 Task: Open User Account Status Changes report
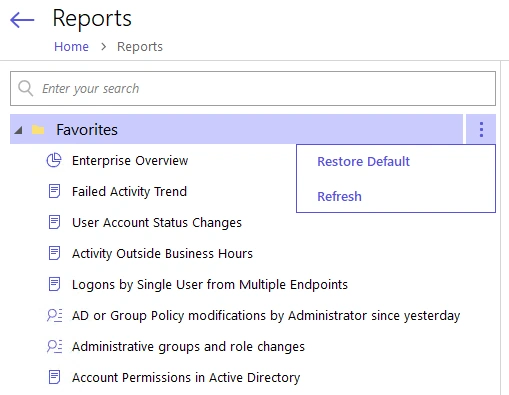(157, 223)
